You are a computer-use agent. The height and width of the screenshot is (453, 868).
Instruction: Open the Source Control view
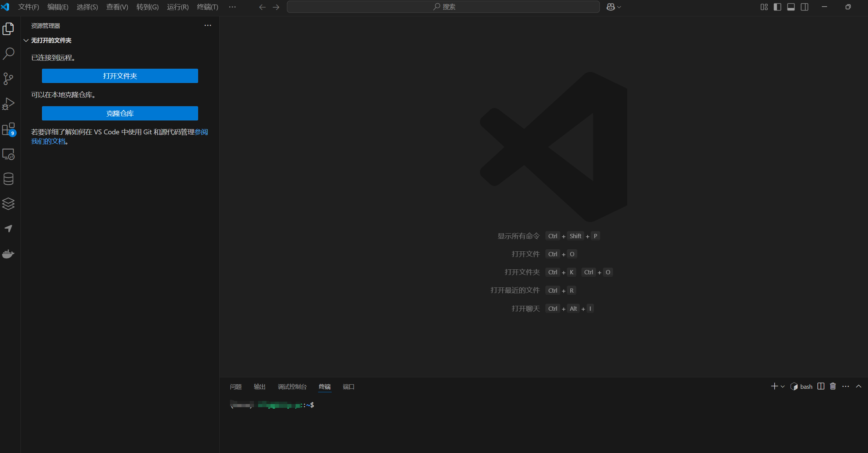coord(8,79)
